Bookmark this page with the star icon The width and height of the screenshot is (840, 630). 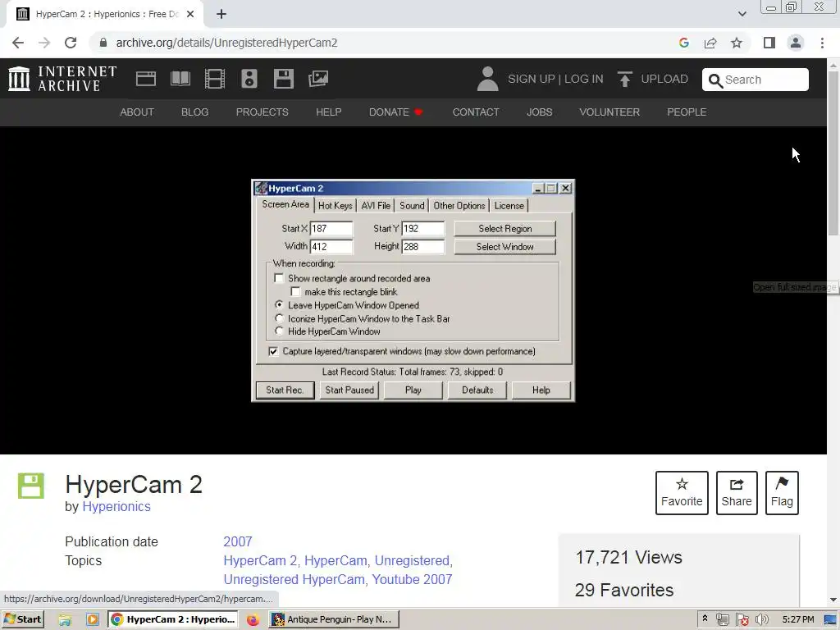737,43
